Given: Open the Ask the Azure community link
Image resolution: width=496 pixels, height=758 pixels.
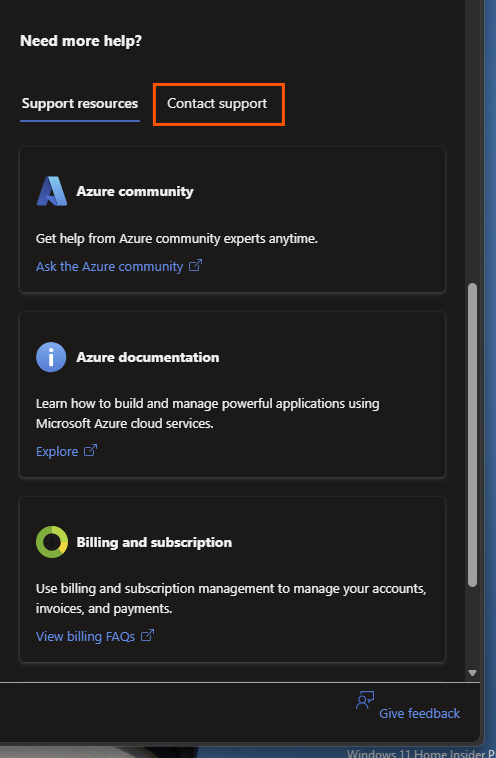Looking at the screenshot, I should [x=109, y=266].
